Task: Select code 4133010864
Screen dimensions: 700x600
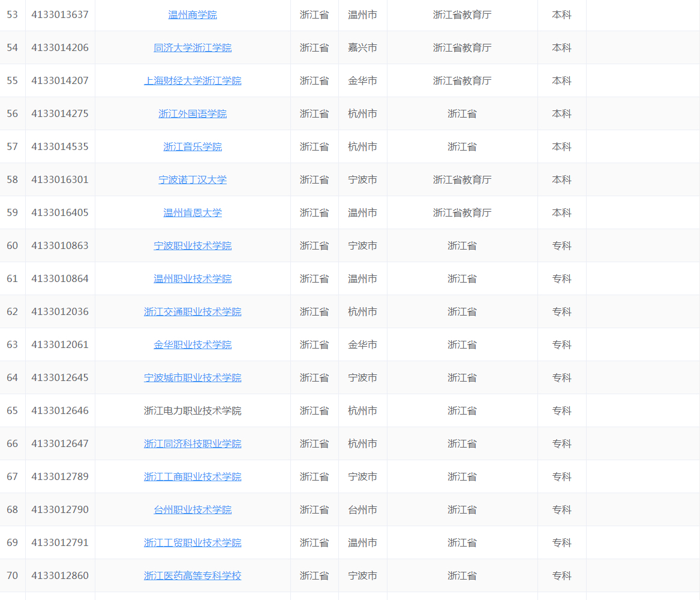Action: [x=60, y=279]
